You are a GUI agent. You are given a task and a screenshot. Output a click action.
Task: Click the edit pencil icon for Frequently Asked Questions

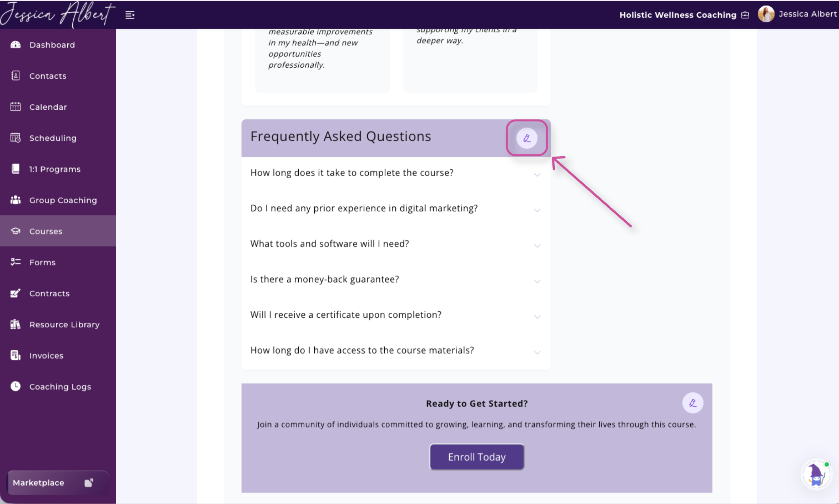coord(527,138)
